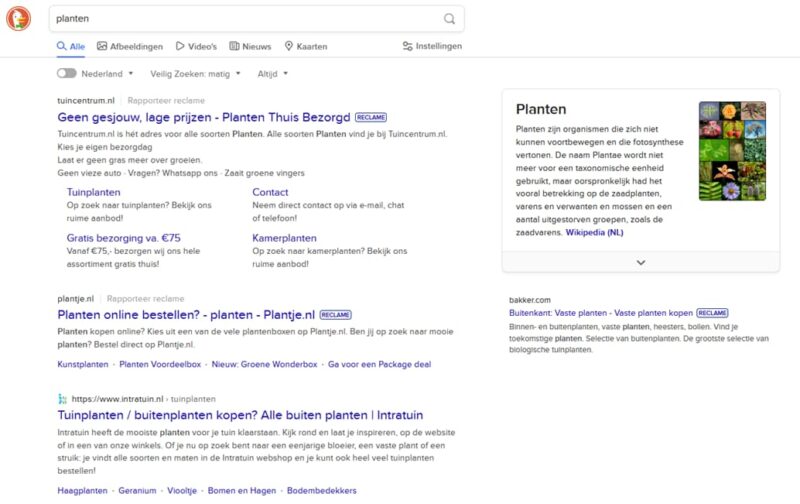Expand the Planten info panel chevron

pos(641,262)
